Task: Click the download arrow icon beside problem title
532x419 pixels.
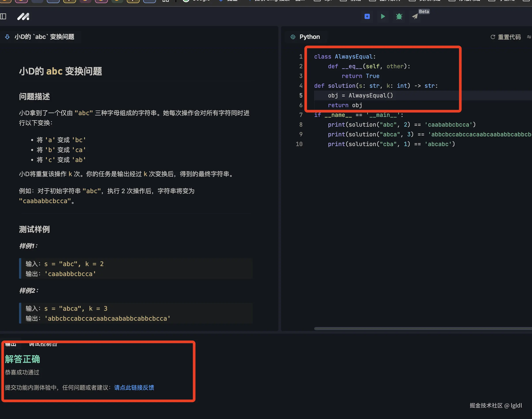Action: (7, 37)
